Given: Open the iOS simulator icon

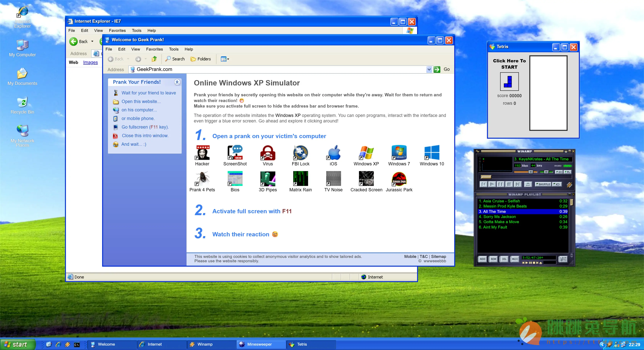Looking at the screenshot, I should (333, 156).
